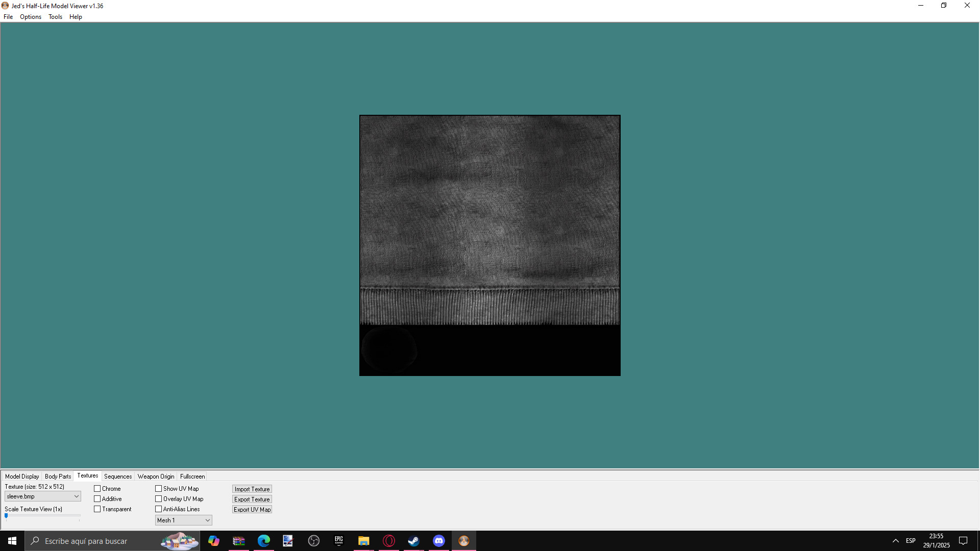Open the Tools menu
This screenshot has height=551, width=980.
[55, 17]
